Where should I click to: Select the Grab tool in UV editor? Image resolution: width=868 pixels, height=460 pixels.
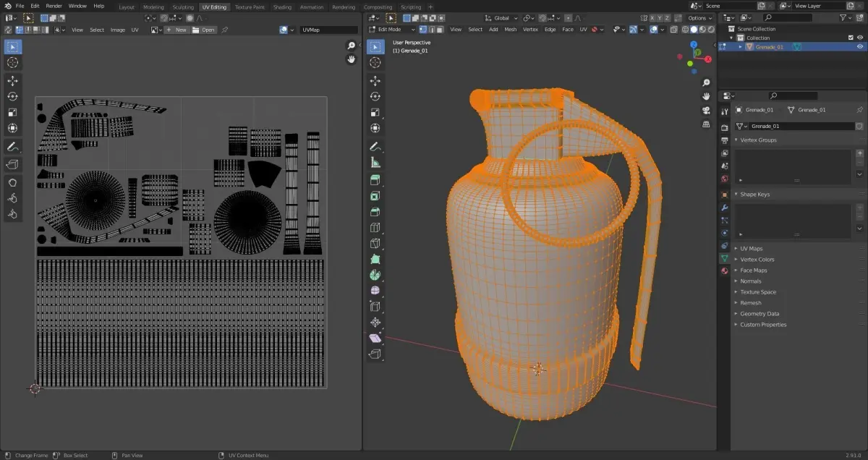tap(12, 182)
